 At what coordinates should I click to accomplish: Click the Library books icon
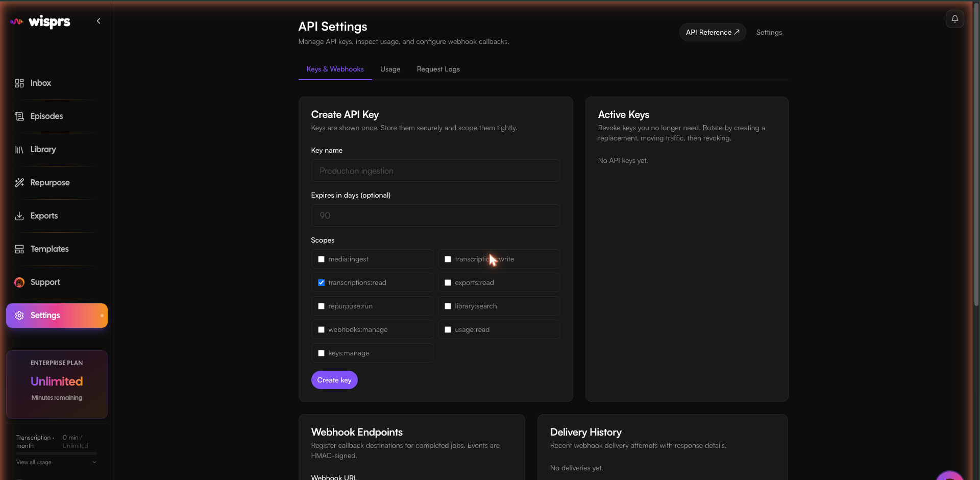[x=19, y=150]
